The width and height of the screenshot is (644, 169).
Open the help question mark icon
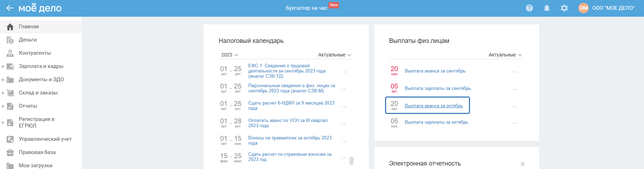[x=529, y=8]
